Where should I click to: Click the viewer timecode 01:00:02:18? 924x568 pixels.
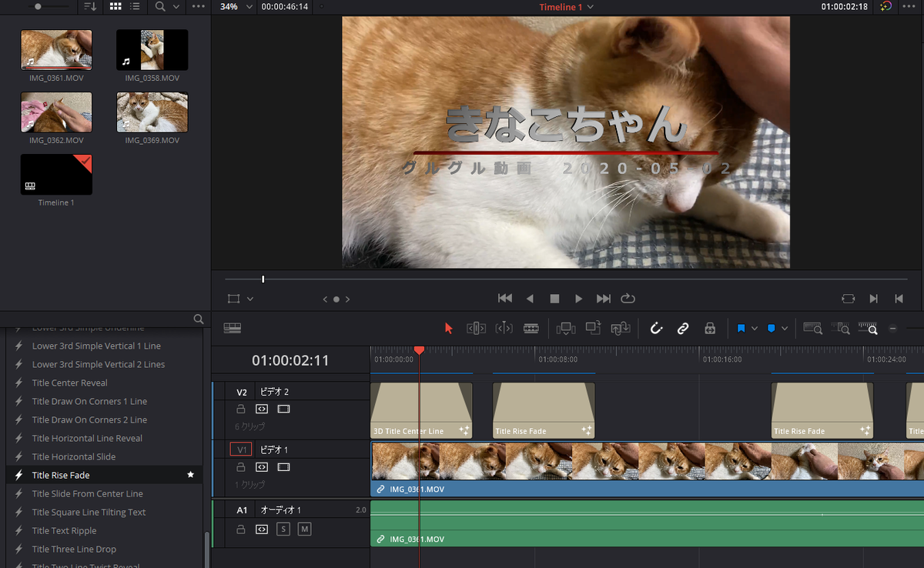pos(845,7)
